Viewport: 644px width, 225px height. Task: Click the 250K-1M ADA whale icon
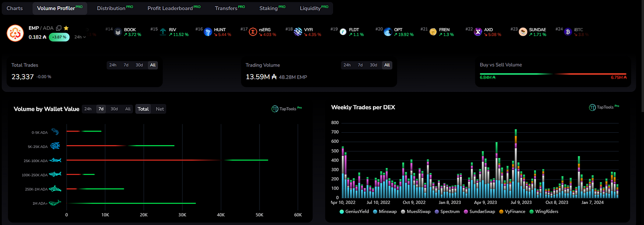pyautogui.click(x=56, y=189)
